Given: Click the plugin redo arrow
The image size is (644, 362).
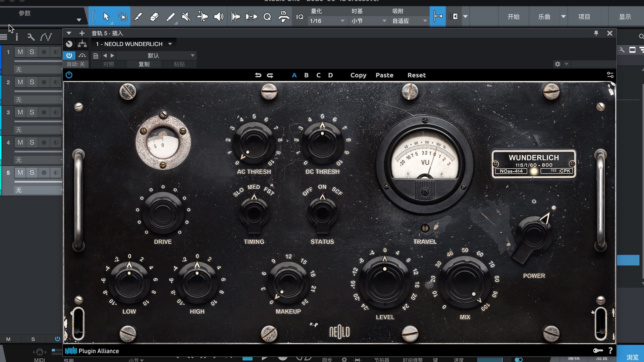Looking at the screenshot, I should click(270, 75).
